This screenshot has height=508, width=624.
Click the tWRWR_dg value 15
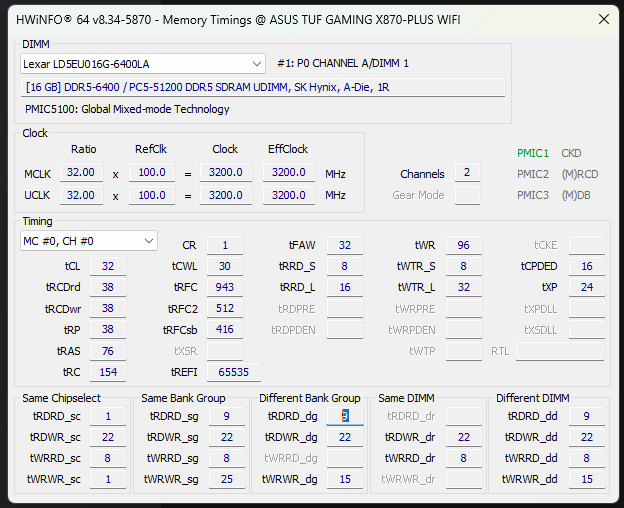click(x=345, y=479)
